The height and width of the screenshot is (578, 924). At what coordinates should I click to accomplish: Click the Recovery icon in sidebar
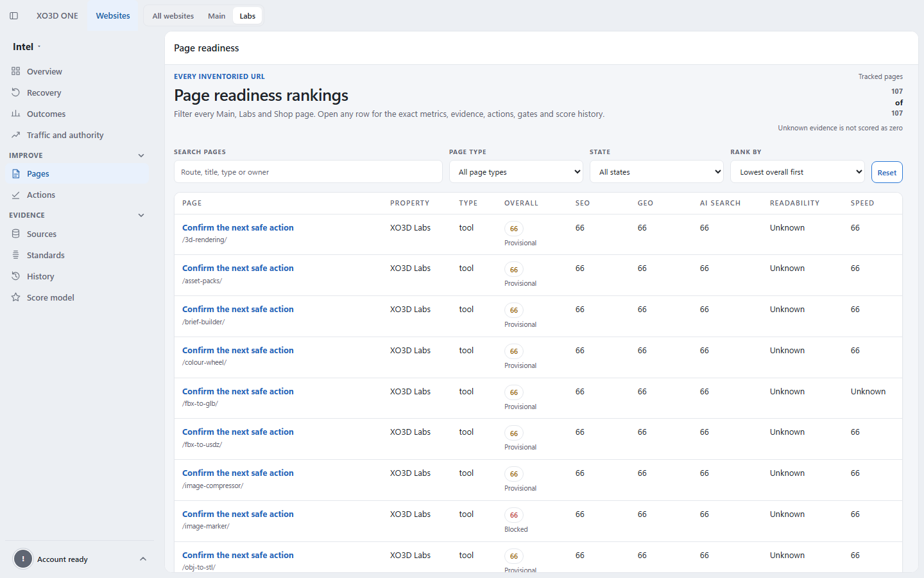[16, 92]
